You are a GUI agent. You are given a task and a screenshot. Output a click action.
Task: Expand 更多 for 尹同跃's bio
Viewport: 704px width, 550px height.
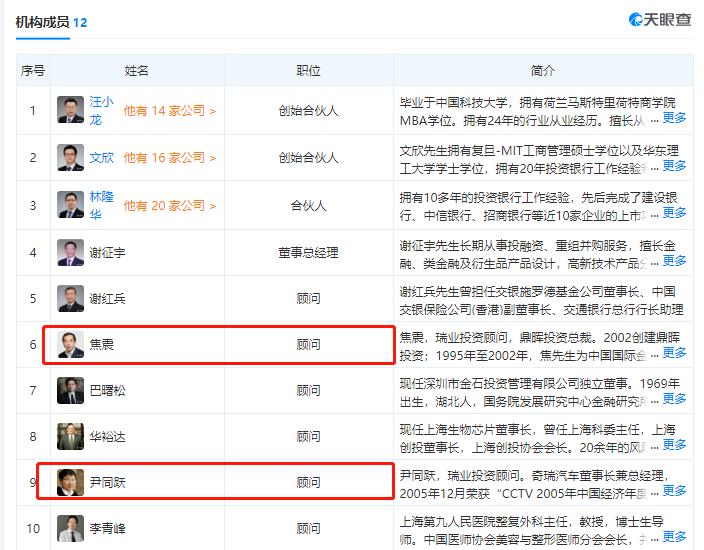tap(674, 491)
